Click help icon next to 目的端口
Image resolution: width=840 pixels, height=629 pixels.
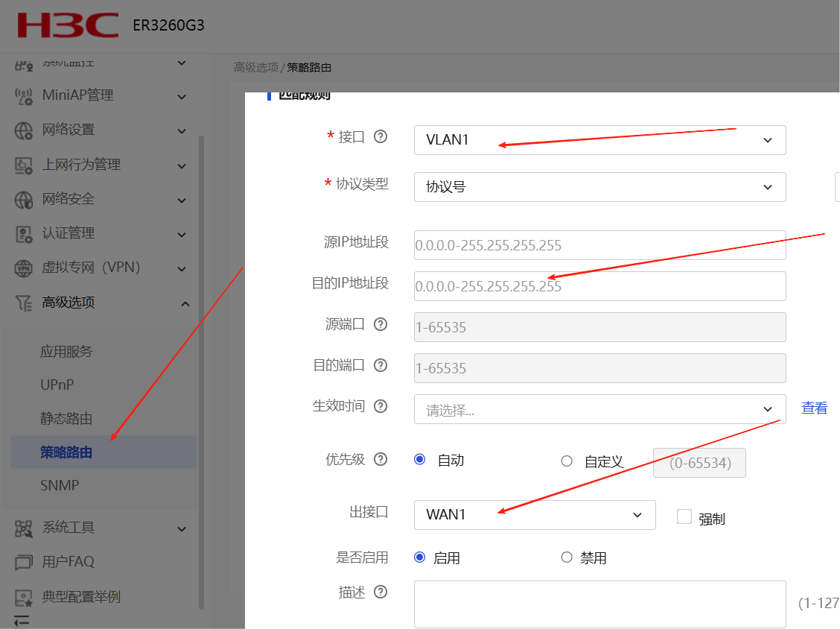click(x=381, y=365)
